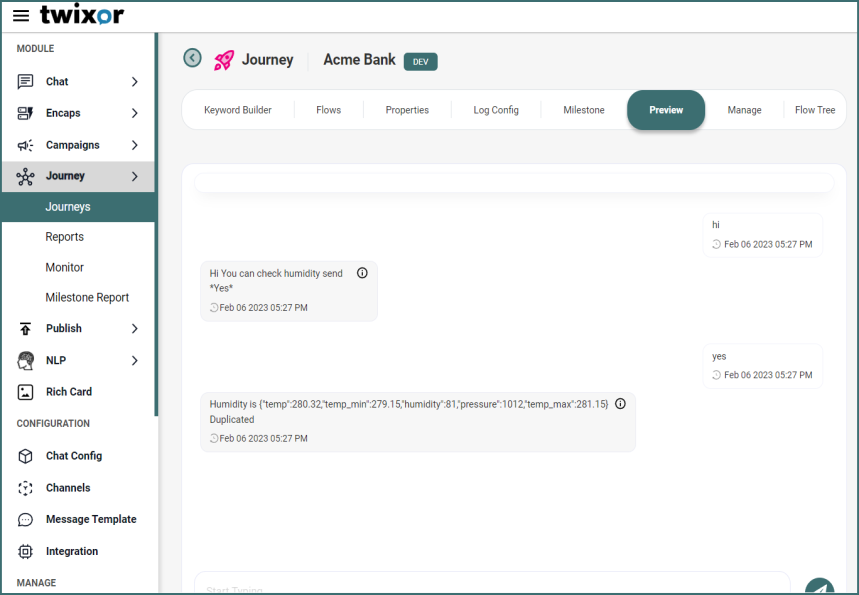Click the DEV environment badge
859x595 pixels.
[x=421, y=62]
